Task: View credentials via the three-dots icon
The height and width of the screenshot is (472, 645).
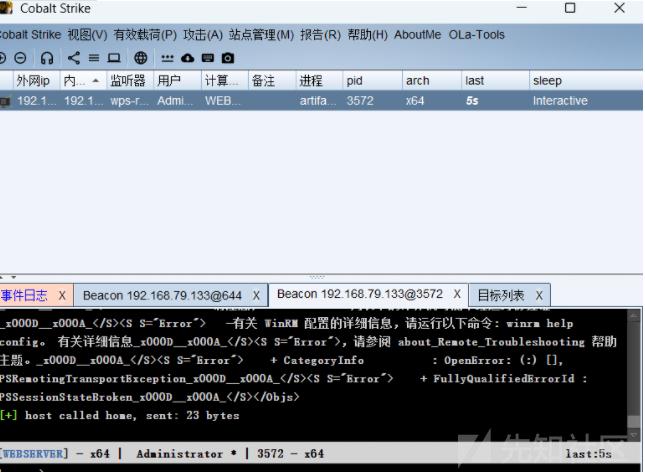Action: coord(167,58)
